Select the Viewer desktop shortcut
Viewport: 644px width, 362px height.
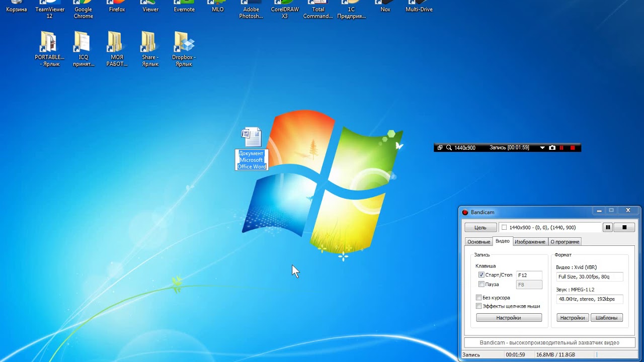click(150, 6)
